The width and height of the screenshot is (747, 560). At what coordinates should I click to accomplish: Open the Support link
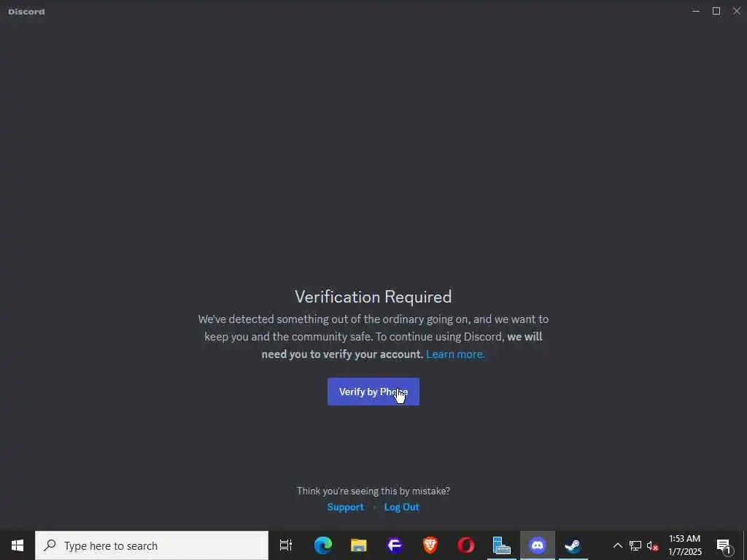pos(345,507)
